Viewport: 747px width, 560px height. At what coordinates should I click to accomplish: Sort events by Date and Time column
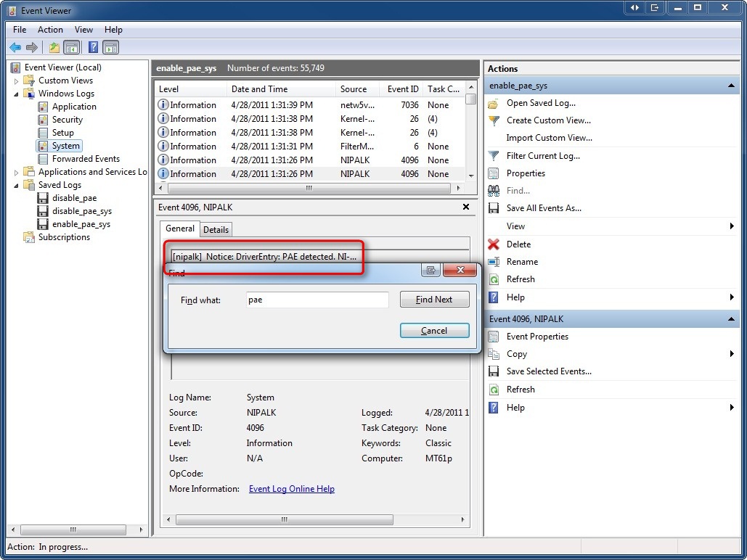point(259,89)
